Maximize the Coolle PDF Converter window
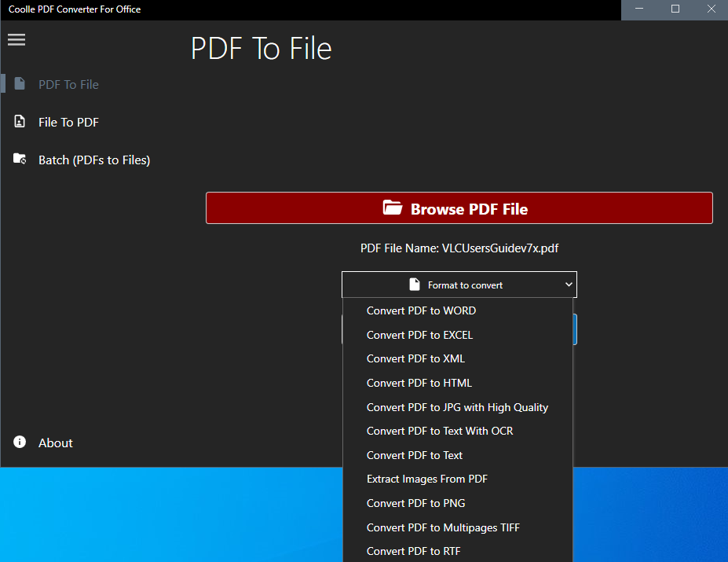This screenshot has height=562, width=728. [675, 9]
